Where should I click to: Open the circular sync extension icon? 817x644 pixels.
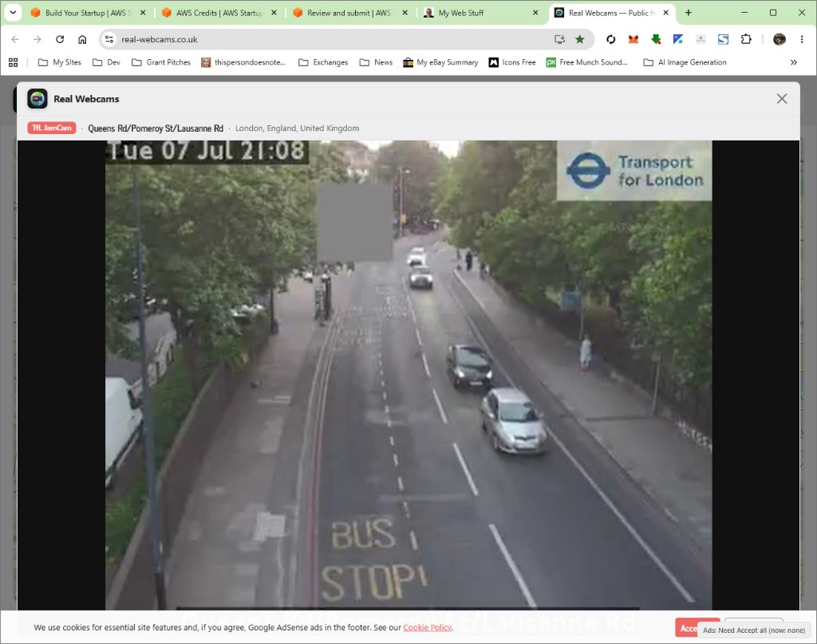(610, 39)
